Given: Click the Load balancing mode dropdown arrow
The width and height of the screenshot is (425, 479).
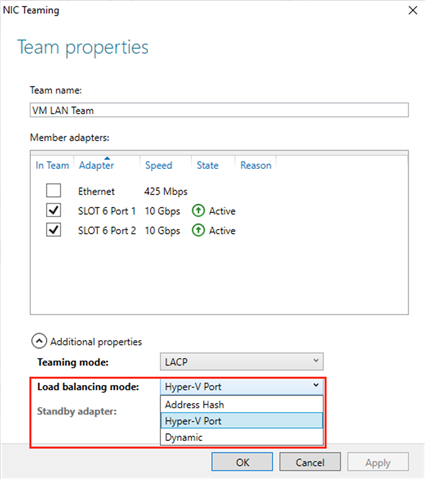Looking at the screenshot, I should click(316, 386).
